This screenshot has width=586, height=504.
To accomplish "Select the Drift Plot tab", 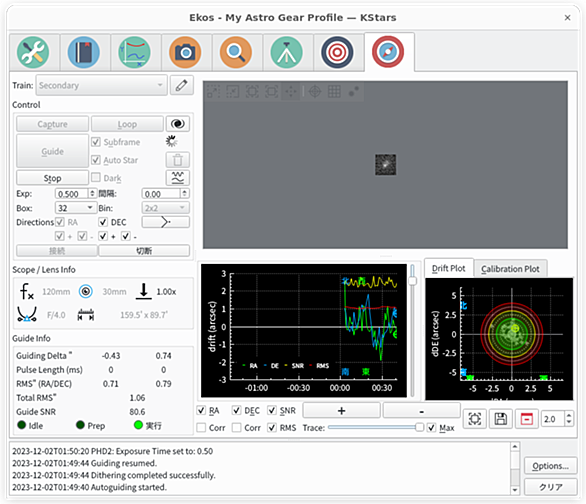I will 448,268.
